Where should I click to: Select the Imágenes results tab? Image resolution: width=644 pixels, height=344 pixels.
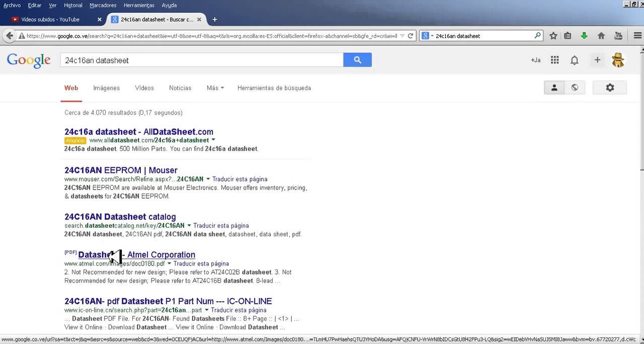(107, 88)
